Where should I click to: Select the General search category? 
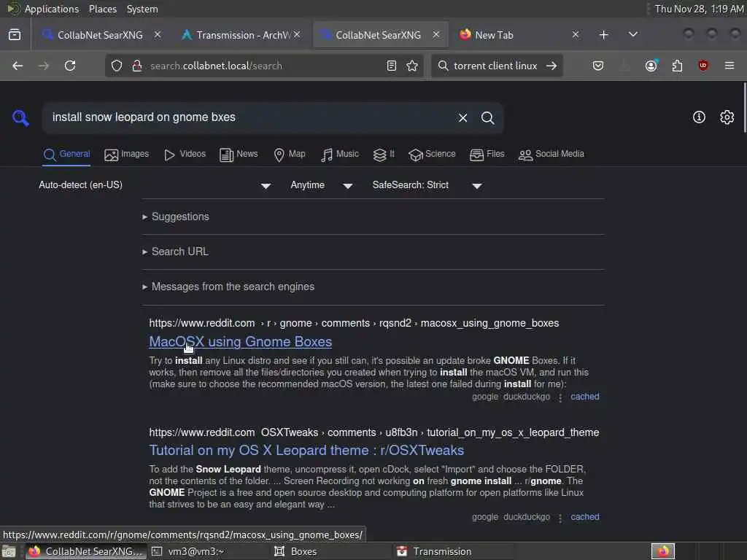tap(66, 155)
